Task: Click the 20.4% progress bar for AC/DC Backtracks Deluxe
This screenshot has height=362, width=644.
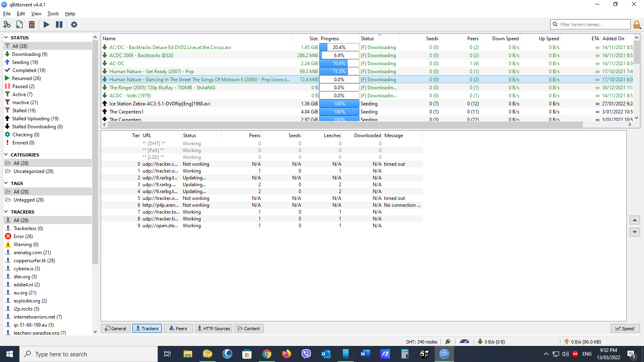Action: pyautogui.click(x=339, y=47)
